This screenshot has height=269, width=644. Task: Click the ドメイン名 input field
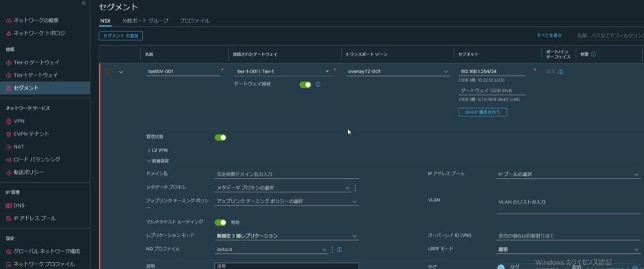click(287, 174)
